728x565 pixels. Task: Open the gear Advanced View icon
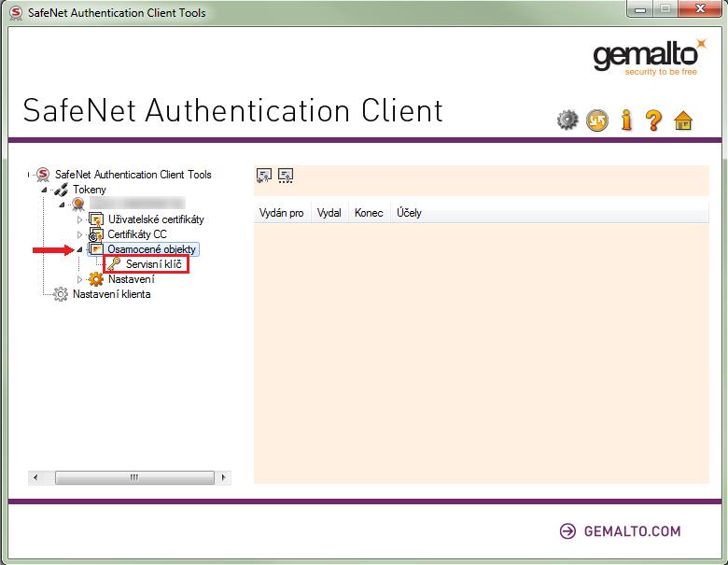click(x=567, y=120)
